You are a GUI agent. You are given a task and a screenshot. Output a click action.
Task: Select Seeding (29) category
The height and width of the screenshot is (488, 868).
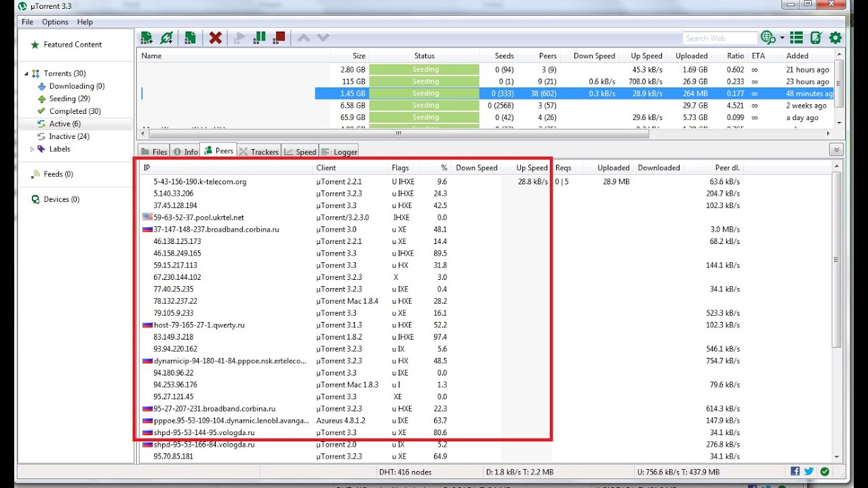[69, 98]
